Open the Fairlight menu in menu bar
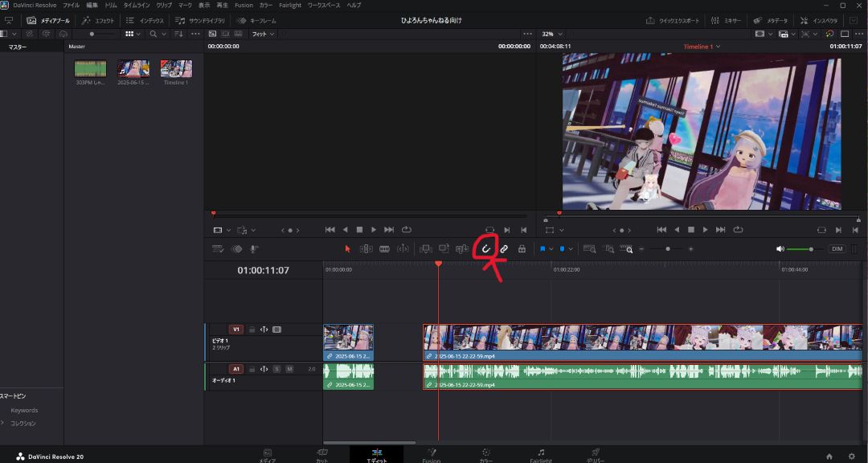Image resolution: width=868 pixels, height=463 pixels. coord(290,5)
